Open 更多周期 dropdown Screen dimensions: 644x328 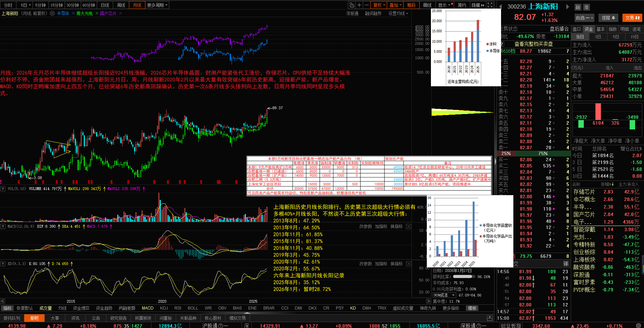pyautogui.click(x=157, y=5)
